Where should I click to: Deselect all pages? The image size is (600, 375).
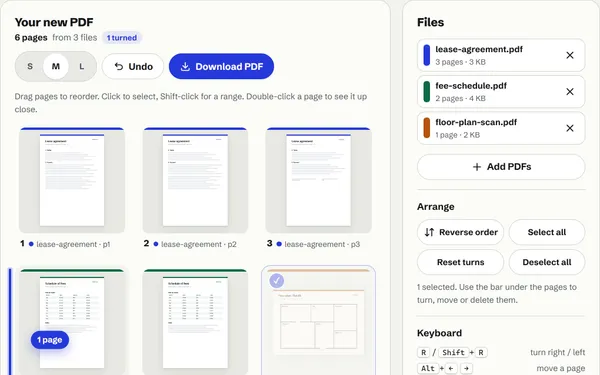pyautogui.click(x=547, y=262)
